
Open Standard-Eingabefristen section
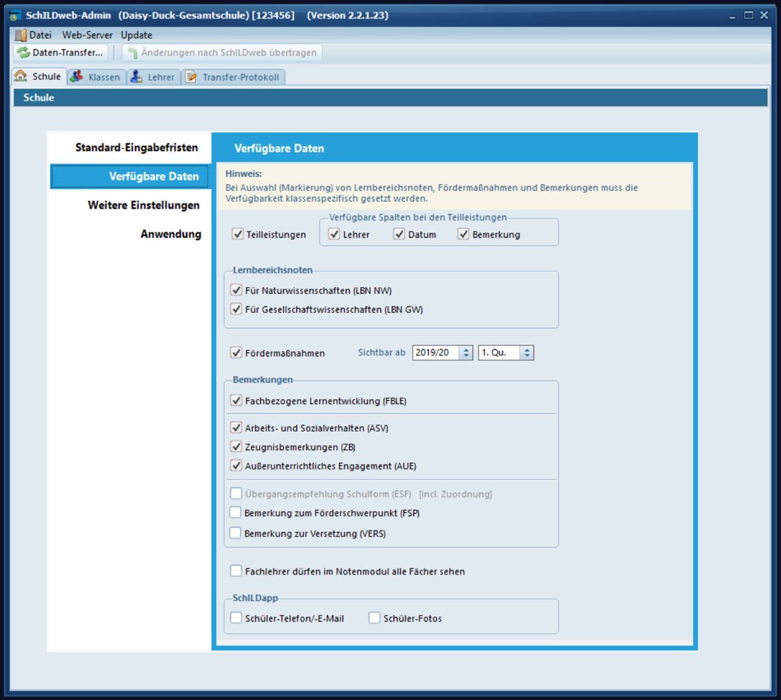pos(137,148)
